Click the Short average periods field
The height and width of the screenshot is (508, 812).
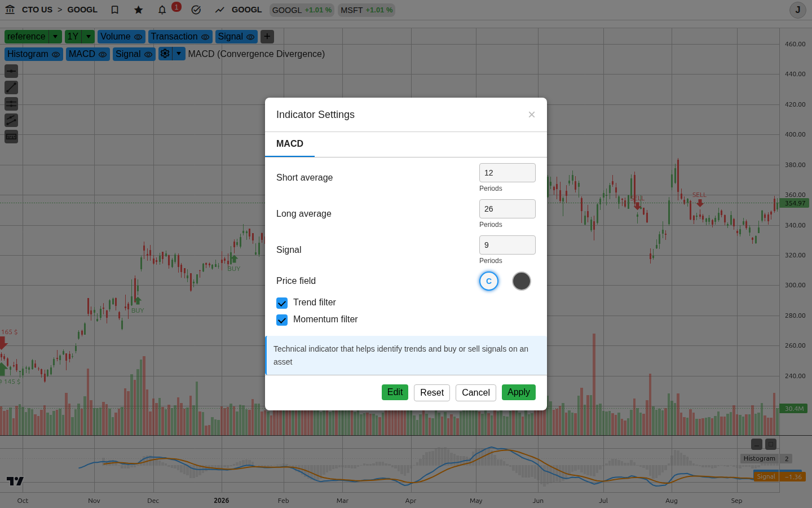point(507,173)
